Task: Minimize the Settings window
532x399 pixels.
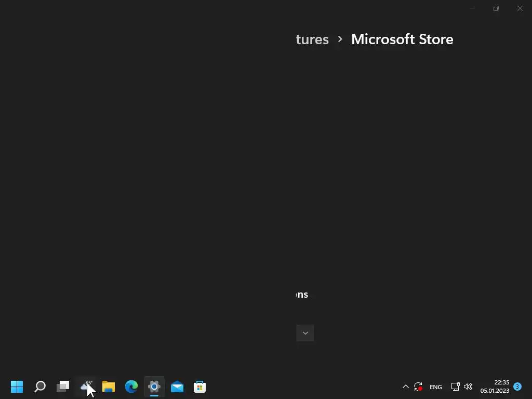Action: pos(472,8)
